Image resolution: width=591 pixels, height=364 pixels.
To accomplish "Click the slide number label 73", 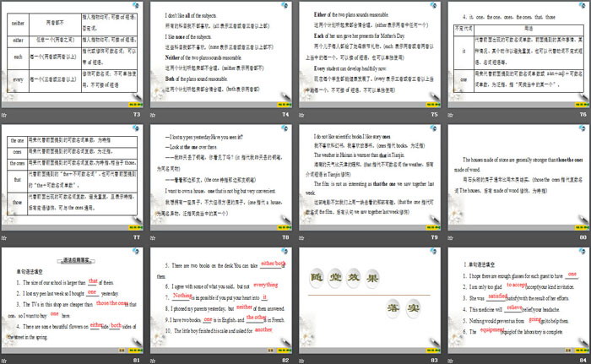I will click(x=137, y=114).
